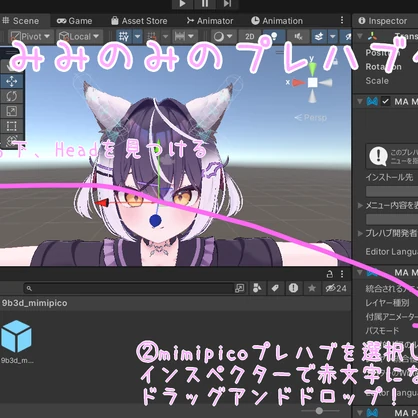Toggle the Persp projection label
418x418 pixels.
311,117
